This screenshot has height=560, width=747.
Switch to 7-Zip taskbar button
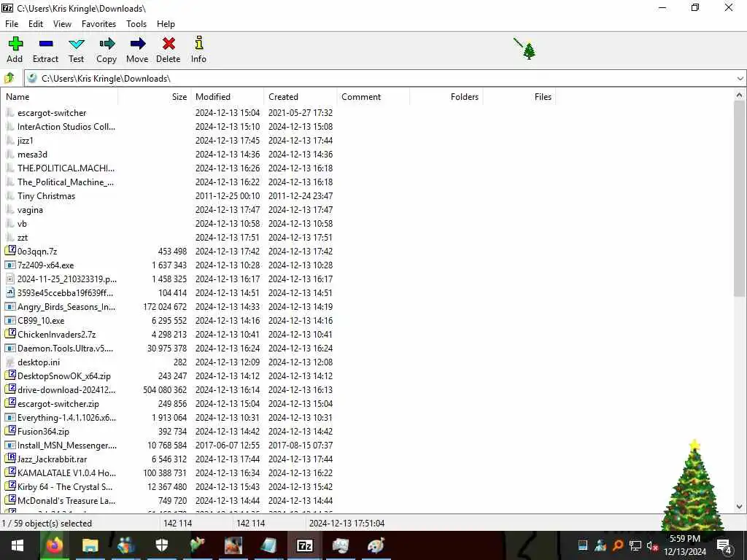304,545
